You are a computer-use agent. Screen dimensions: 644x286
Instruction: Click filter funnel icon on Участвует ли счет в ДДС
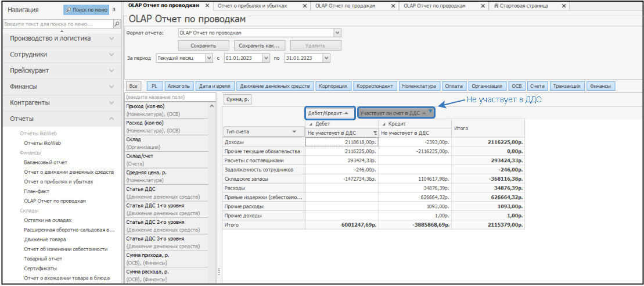(x=430, y=112)
